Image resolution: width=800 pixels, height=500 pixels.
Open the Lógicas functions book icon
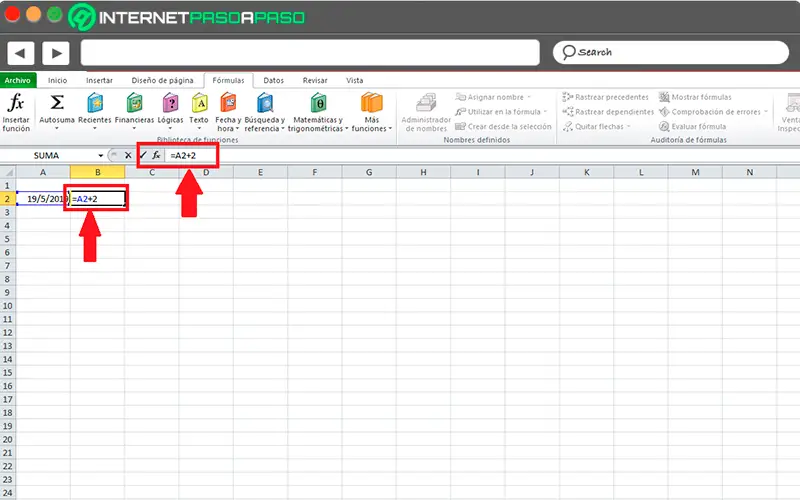[x=170, y=103]
